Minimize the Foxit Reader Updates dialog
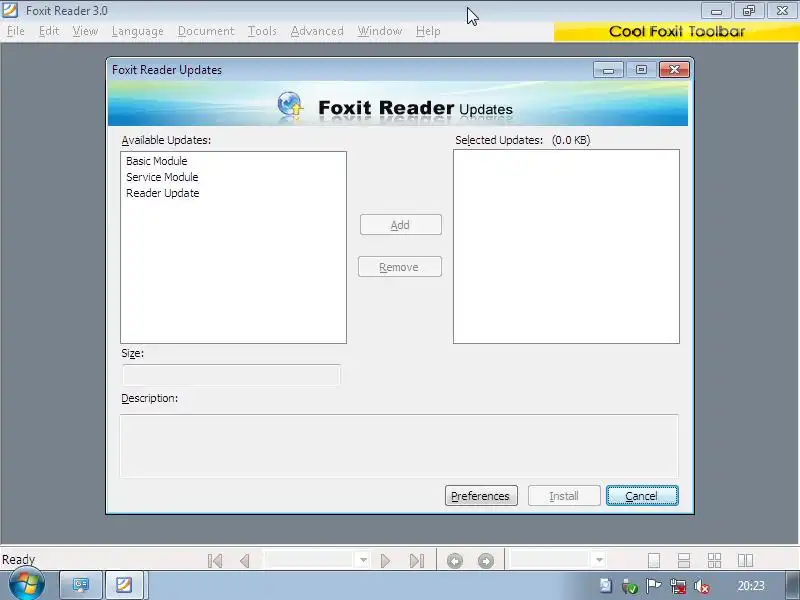 608,69
